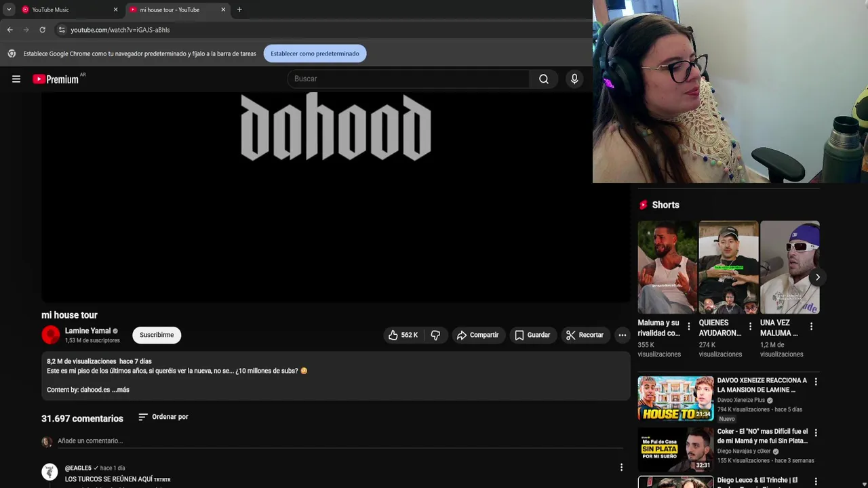
Task: Open DAVOO XENEIZE REACCIONA video title
Action: click(762, 385)
